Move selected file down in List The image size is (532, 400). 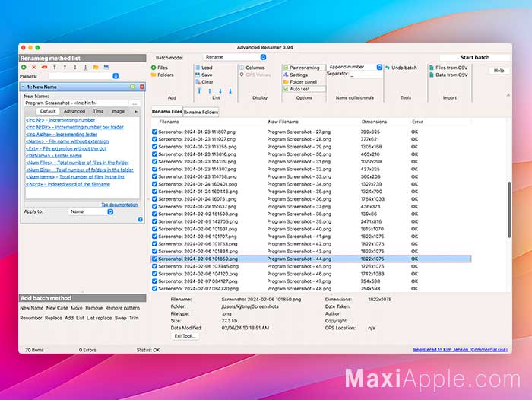coord(220,90)
